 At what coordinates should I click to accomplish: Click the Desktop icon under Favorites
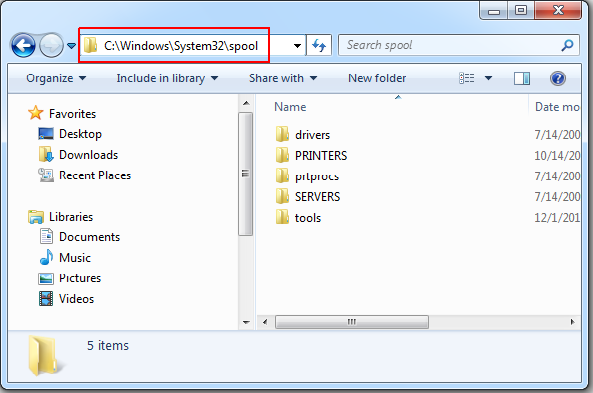pyautogui.click(x=46, y=134)
